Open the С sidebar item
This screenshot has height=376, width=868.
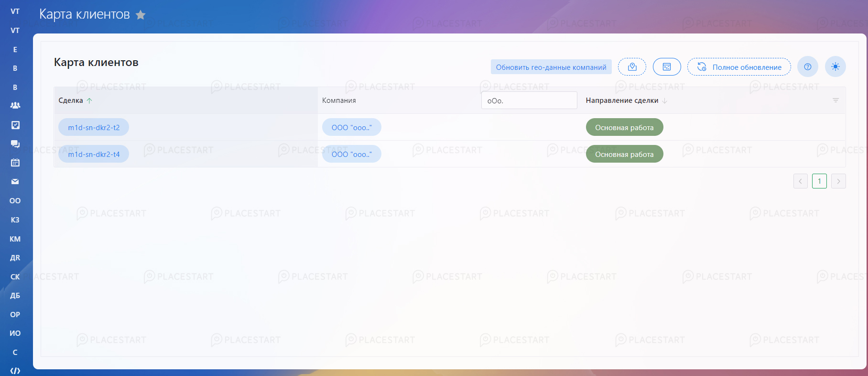coord(15,352)
